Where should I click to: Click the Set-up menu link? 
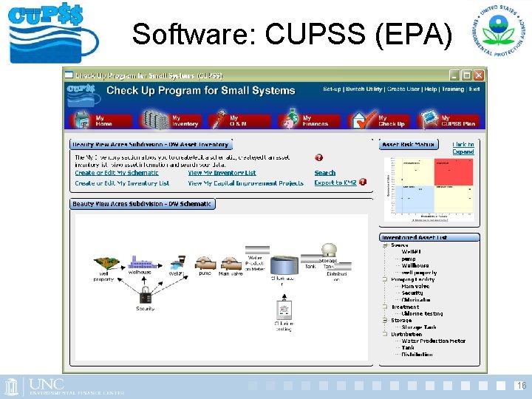point(332,89)
